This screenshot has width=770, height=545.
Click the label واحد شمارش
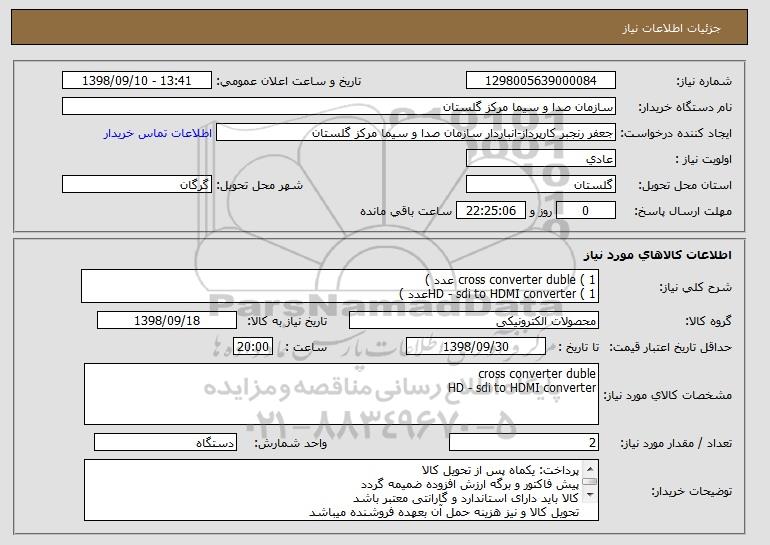click(x=290, y=443)
